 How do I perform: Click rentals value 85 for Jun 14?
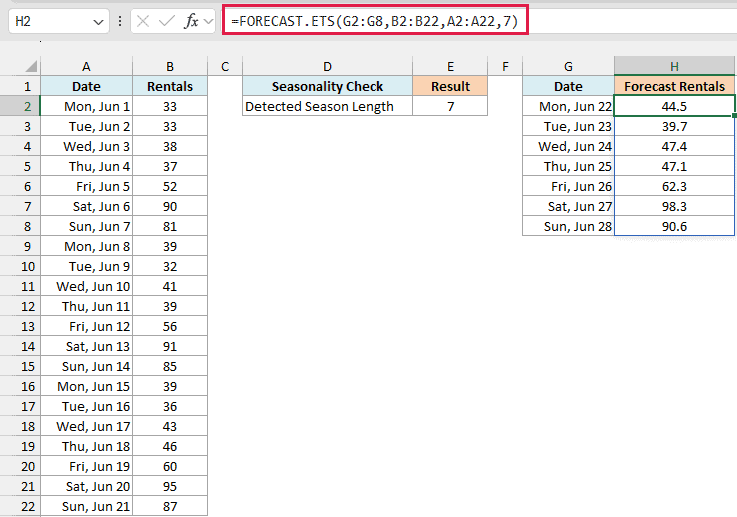[170, 366]
